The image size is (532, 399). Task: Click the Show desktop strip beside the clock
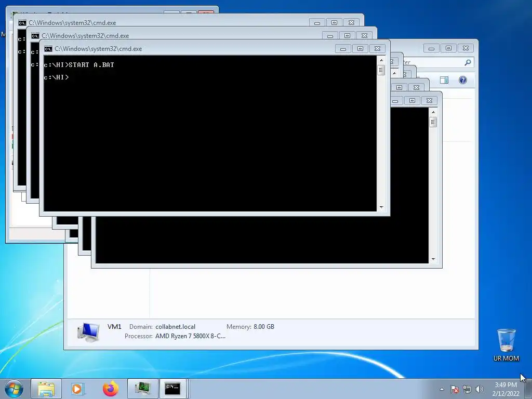528,389
